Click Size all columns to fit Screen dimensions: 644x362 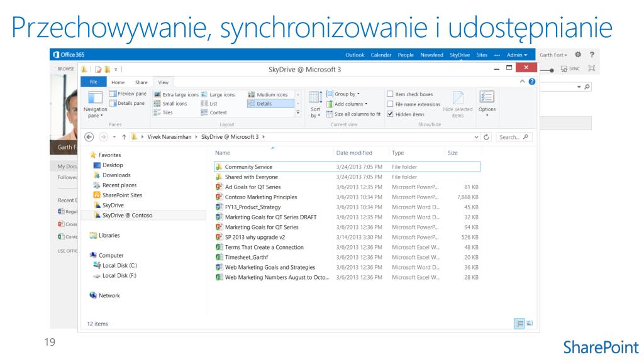click(353, 114)
